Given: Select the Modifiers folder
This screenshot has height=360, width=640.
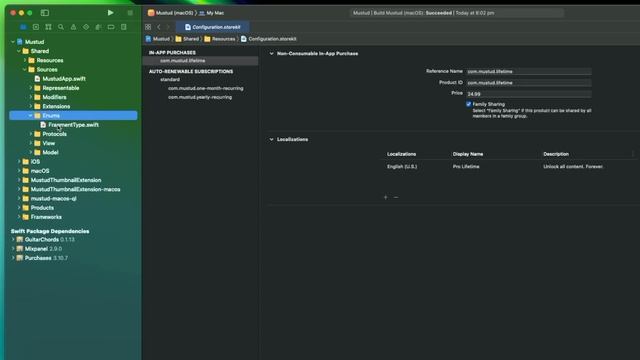Looking at the screenshot, I should point(54,97).
